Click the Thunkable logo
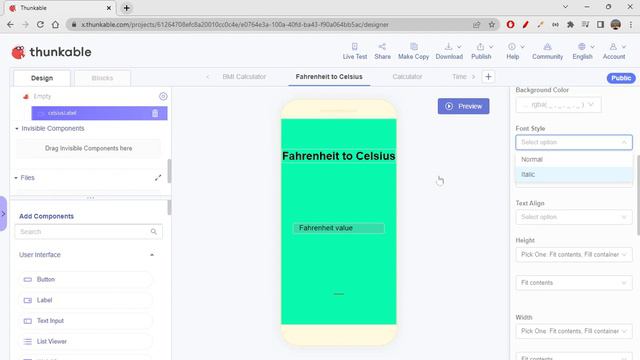This screenshot has height=360, width=640. tap(51, 52)
